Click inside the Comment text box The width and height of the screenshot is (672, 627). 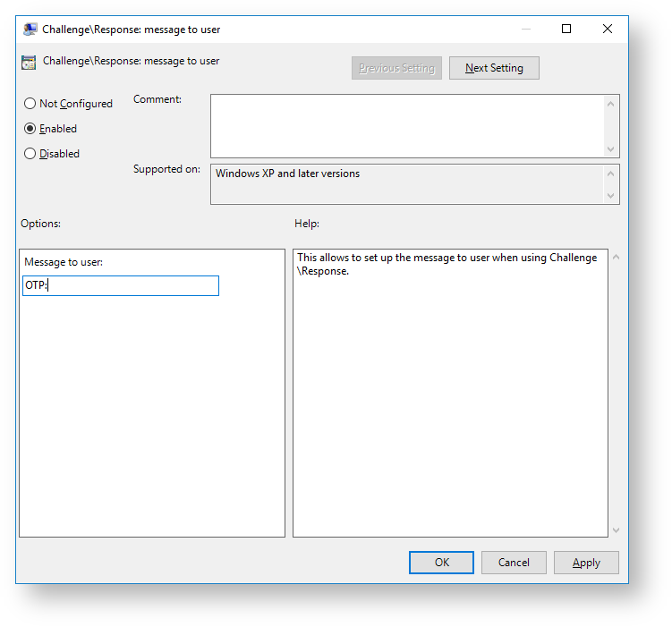[407, 126]
